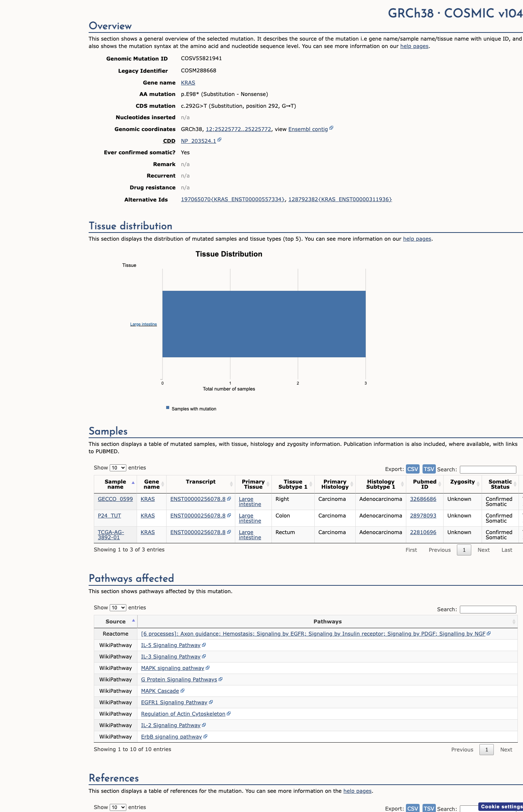Sort Samples table by Gene name
Screen dimensions: 523x812
[151, 484]
